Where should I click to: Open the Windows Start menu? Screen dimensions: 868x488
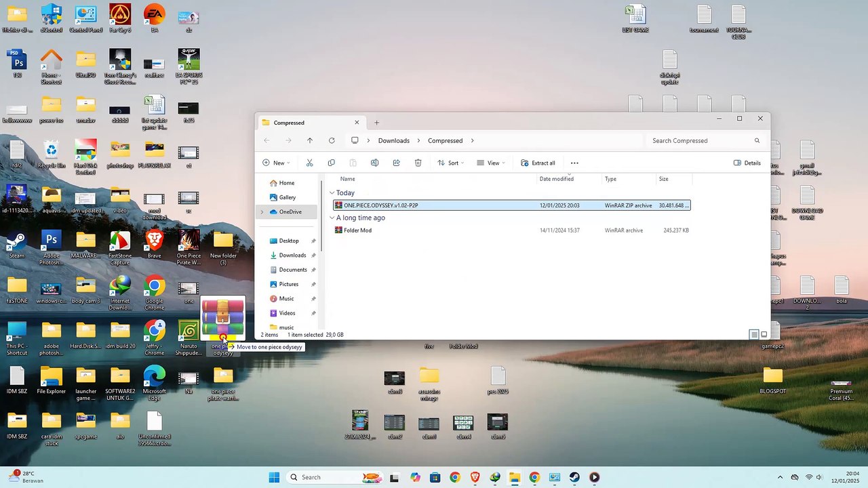(x=274, y=477)
